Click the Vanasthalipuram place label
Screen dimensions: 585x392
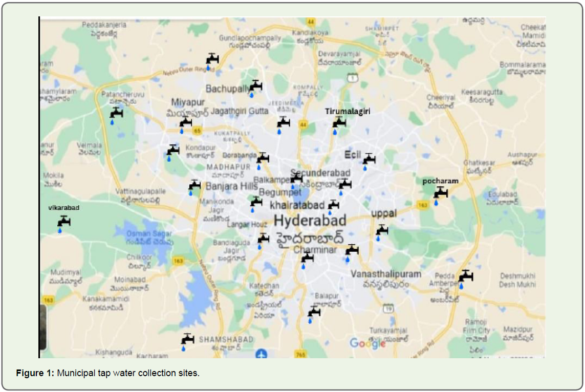(x=386, y=274)
